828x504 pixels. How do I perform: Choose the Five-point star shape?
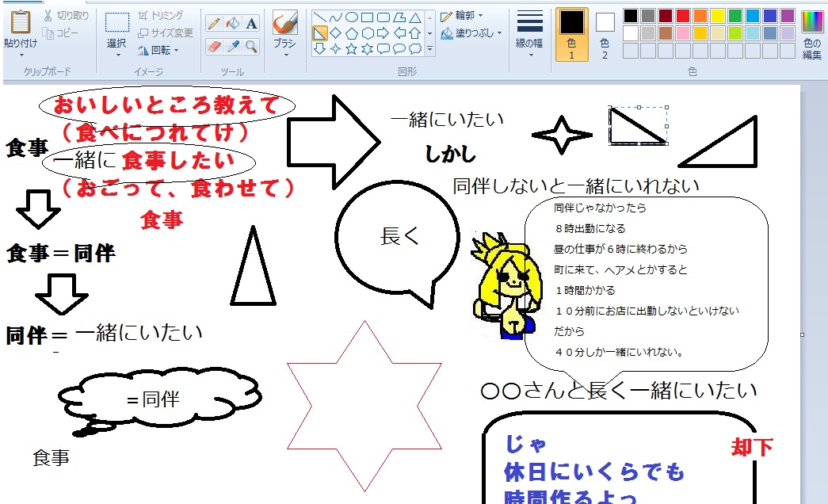(x=352, y=49)
